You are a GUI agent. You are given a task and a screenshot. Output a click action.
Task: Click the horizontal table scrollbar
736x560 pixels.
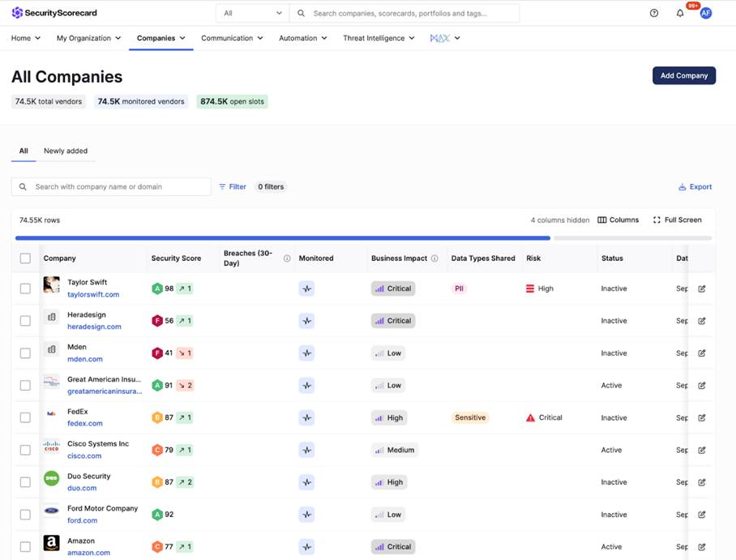tap(283, 238)
